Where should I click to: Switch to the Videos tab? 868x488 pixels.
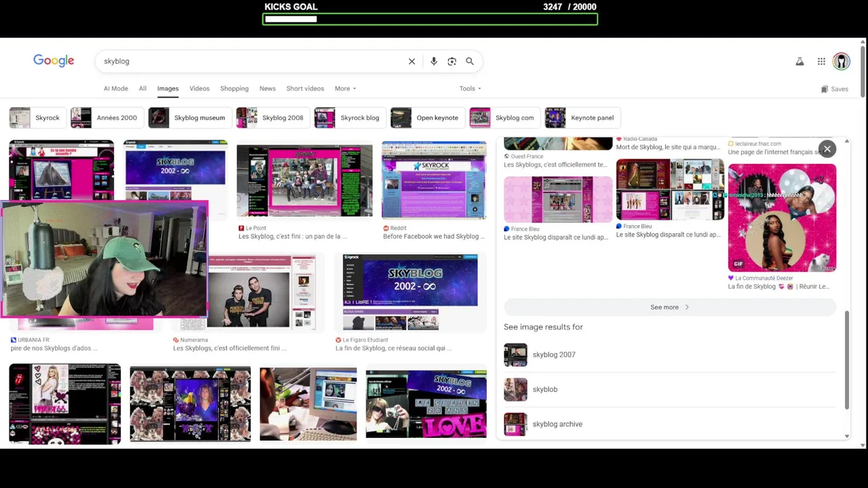coord(199,89)
